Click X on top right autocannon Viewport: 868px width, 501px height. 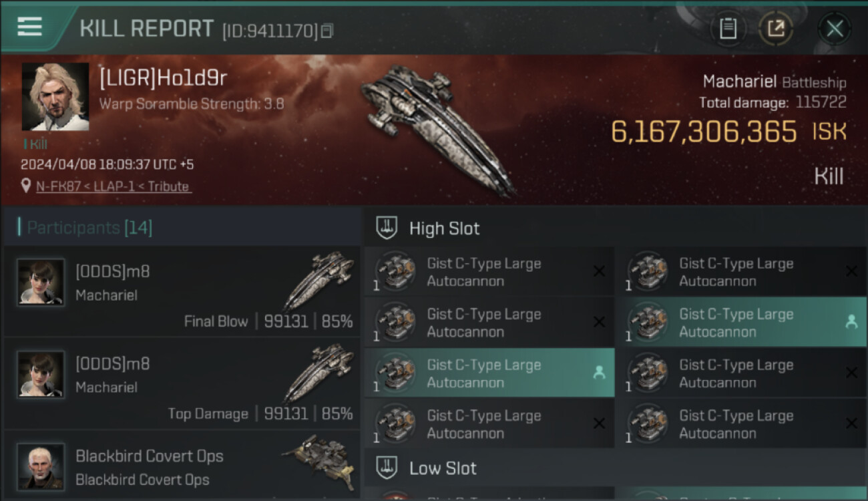[851, 271]
